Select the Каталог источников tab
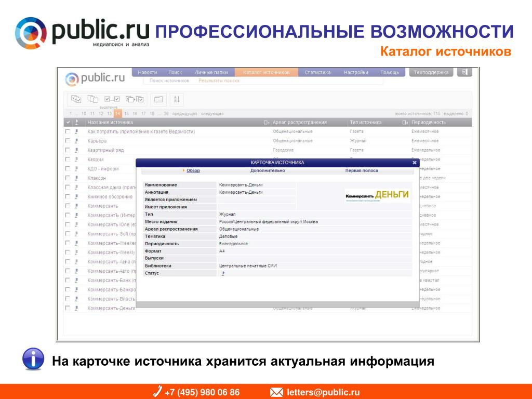532x399 pixels. (x=267, y=72)
